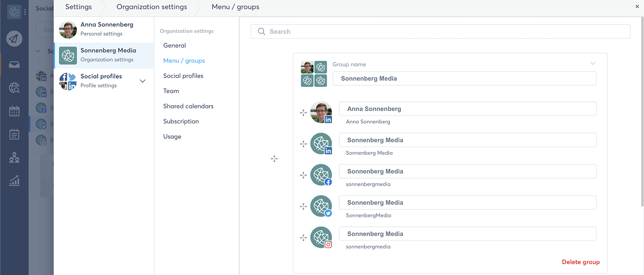Open the team members icon in sidebar
Screen dimensions: 644x275
pos(14,158)
